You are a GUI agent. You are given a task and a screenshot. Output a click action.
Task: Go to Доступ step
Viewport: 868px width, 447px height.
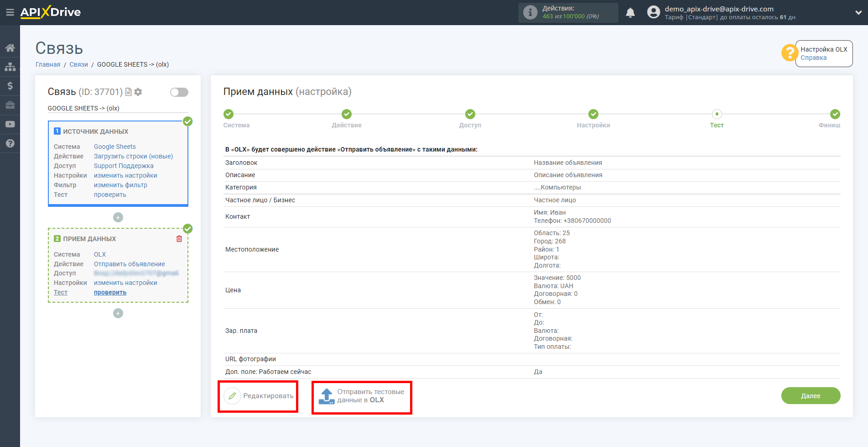pyautogui.click(x=470, y=114)
